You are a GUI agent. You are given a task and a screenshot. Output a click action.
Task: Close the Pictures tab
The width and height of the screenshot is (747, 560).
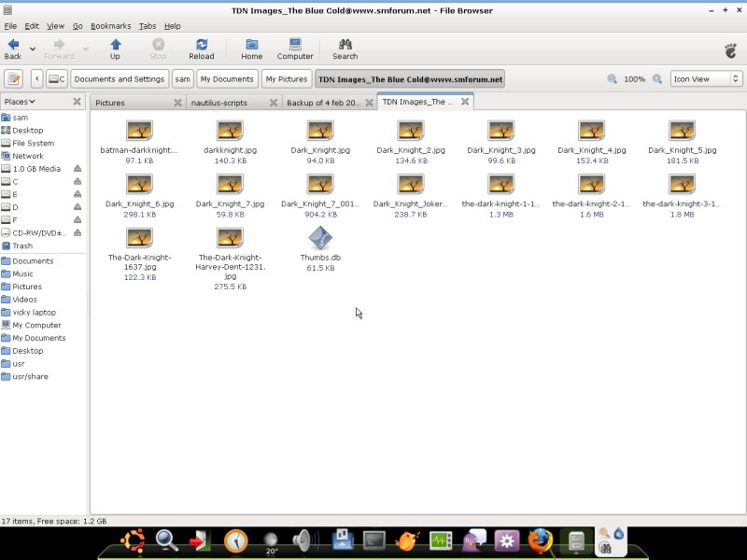(177, 103)
